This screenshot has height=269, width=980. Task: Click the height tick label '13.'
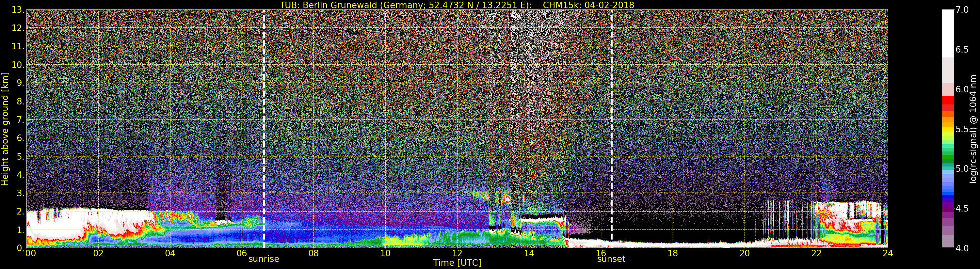click(x=18, y=10)
